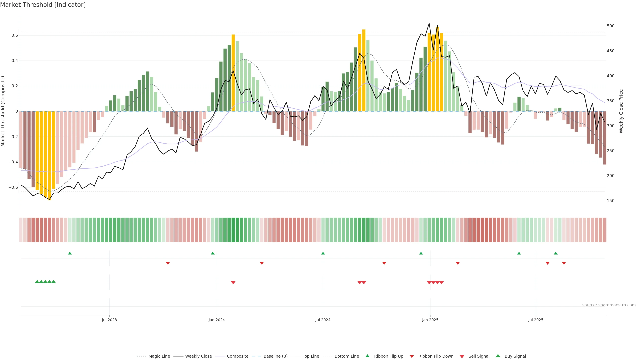Click the Buy Signal legend icon
This screenshot has width=644, height=362.
tap(498, 356)
